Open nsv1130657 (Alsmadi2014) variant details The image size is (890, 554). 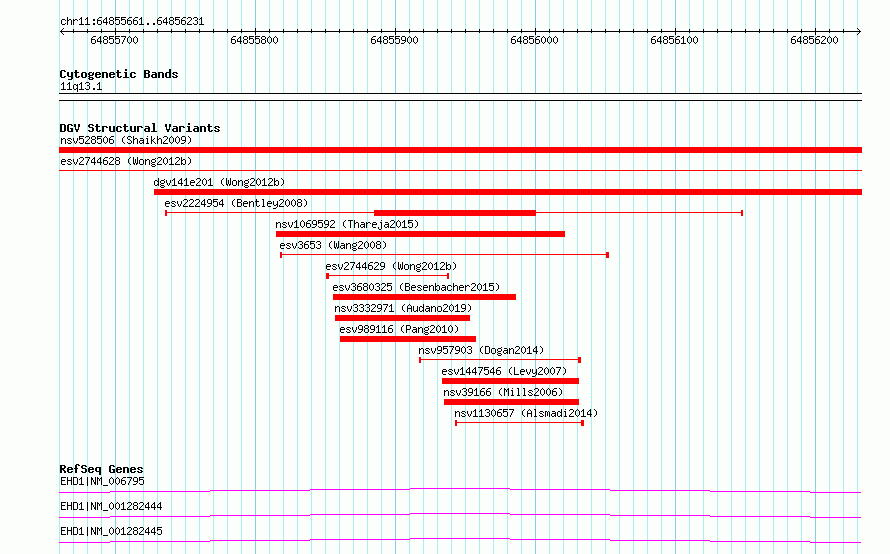pyautogui.click(x=519, y=423)
